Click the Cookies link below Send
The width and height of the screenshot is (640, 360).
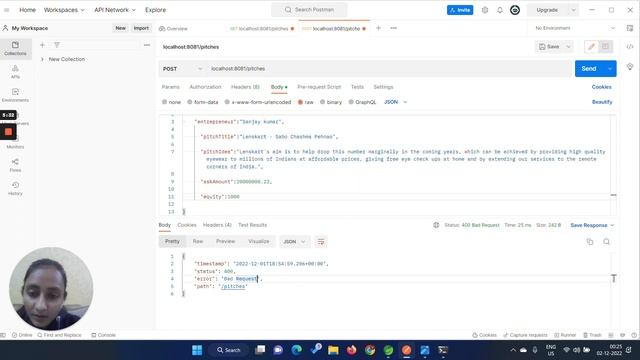click(x=602, y=87)
